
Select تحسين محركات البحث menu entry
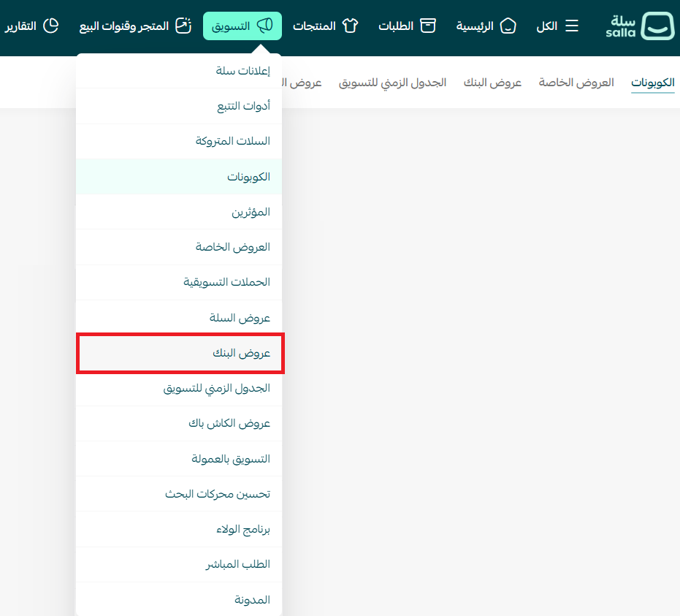click(x=218, y=494)
